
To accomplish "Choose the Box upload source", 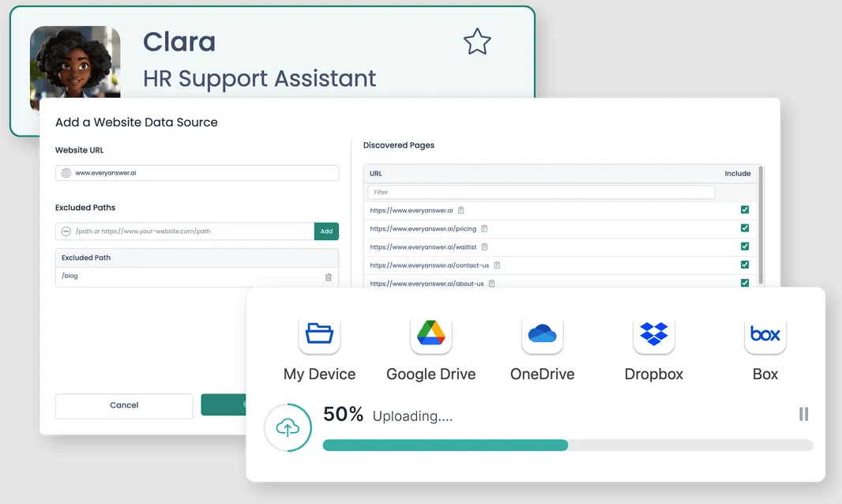I will (765, 333).
